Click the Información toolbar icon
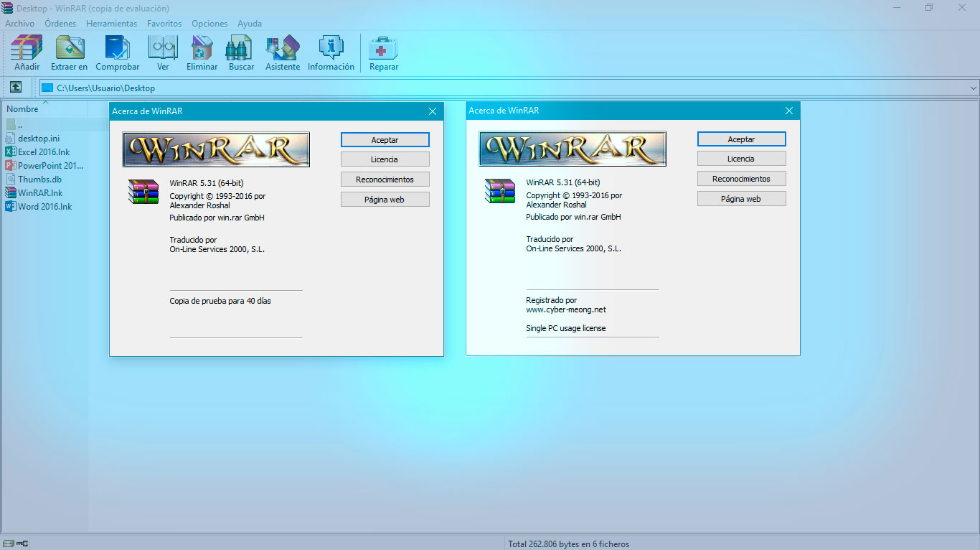 click(330, 50)
